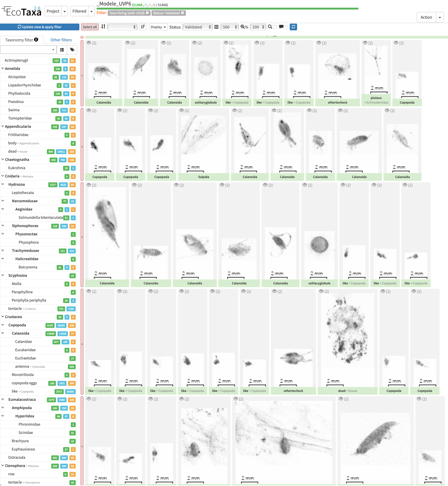Viewport: 448px width, 486px height.
Task: Remove the Status=Validated filter tag
Action: tap(183, 13)
